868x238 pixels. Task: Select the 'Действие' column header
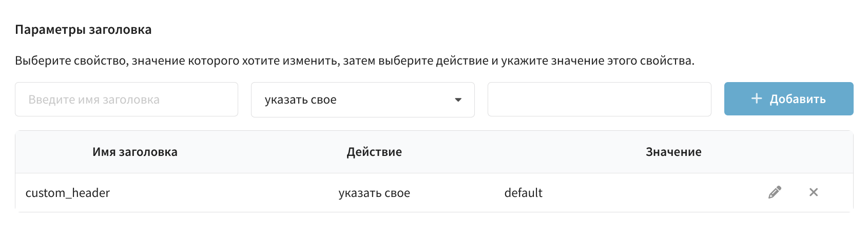click(x=374, y=152)
